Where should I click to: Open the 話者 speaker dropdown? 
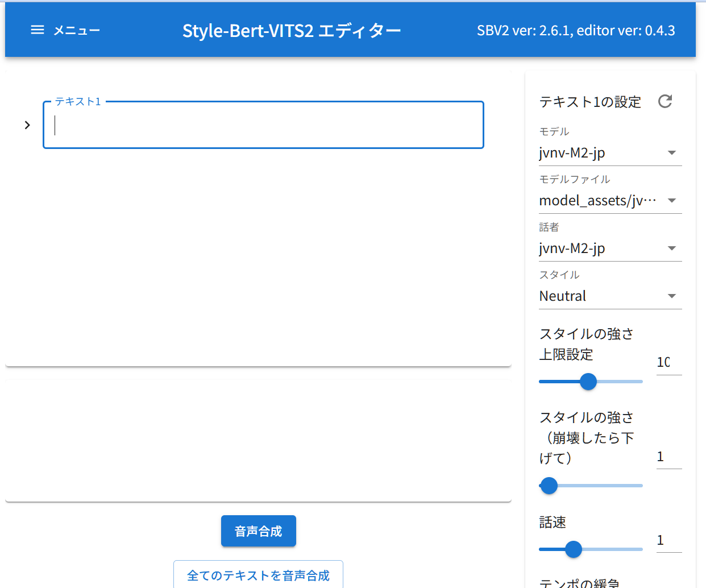[610, 249]
